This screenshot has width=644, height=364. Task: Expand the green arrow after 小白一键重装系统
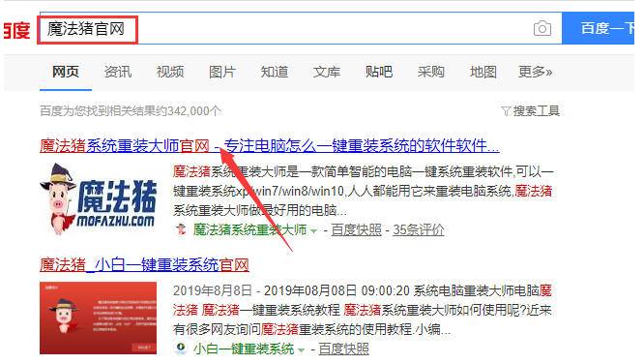[301, 350]
